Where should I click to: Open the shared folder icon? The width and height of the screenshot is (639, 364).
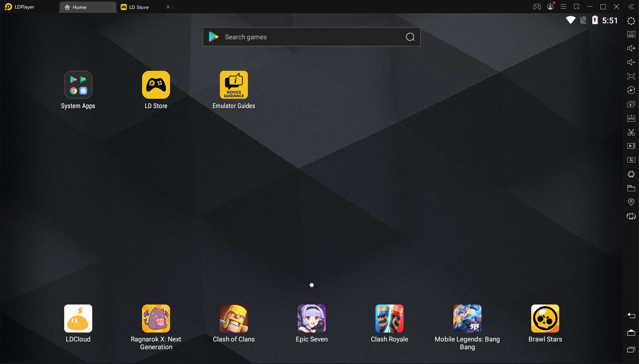pyautogui.click(x=631, y=188)
